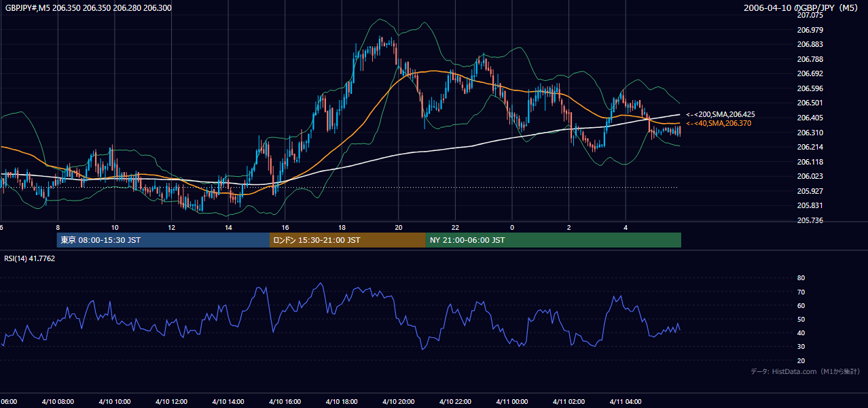Click the 4/10 10:00 date axis label
Viewport: 868px width, 408px height.
coord(115,402)
